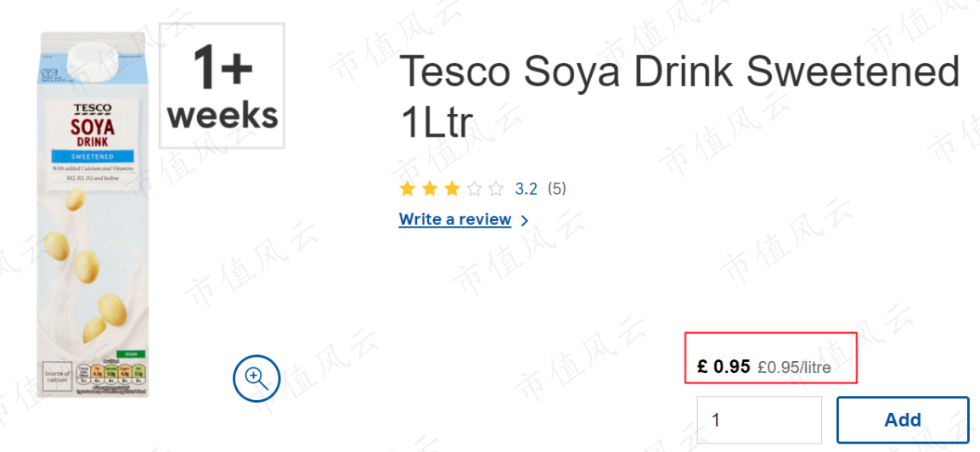980x452 pixels.
Task: Click the magnifier zoom icon
Action: point(256,378)
